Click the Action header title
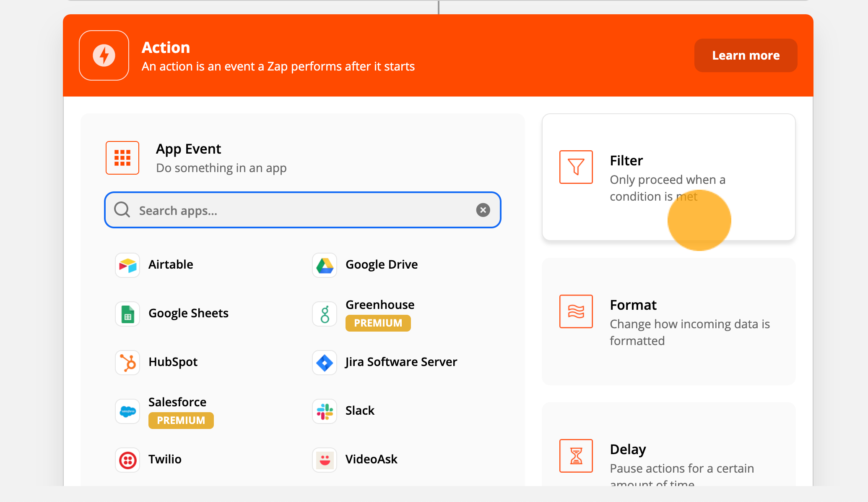 coord(166,47)
